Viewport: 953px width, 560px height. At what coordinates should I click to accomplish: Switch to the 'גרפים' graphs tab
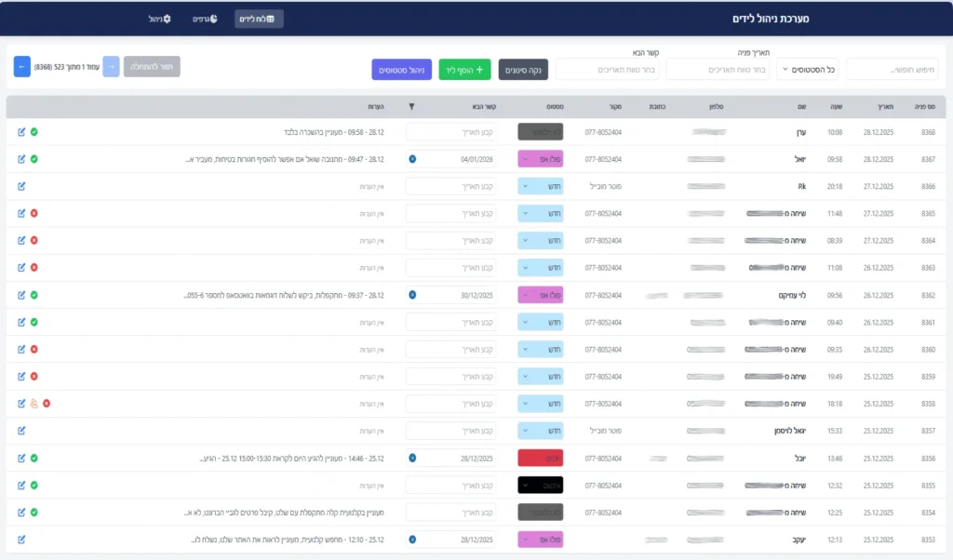[x=205, y=19]
